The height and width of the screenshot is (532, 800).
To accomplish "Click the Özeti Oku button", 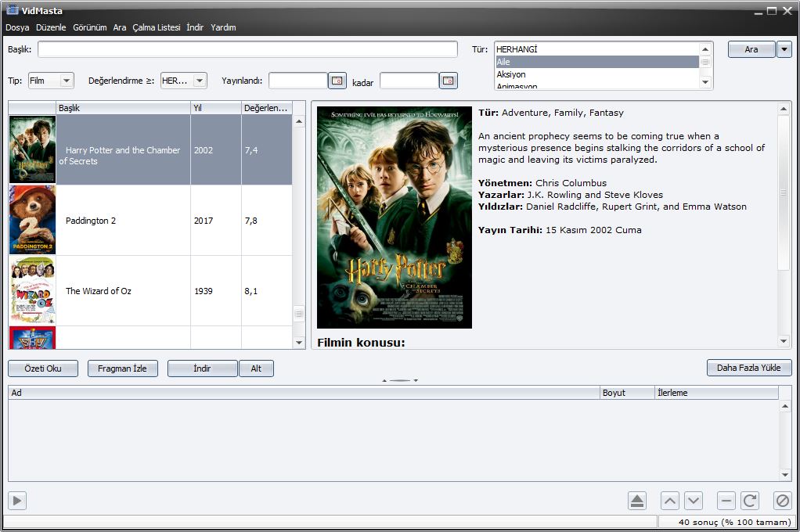I will click(43, 368).
